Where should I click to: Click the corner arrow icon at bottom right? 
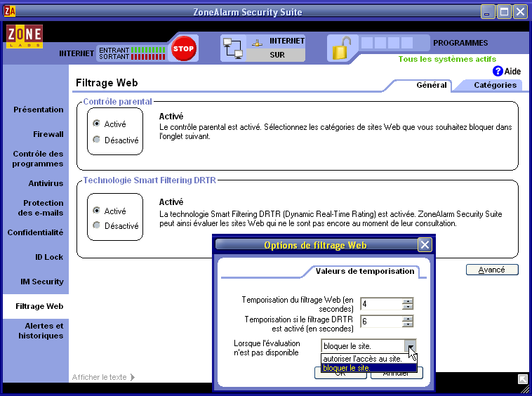coord(522,379)
